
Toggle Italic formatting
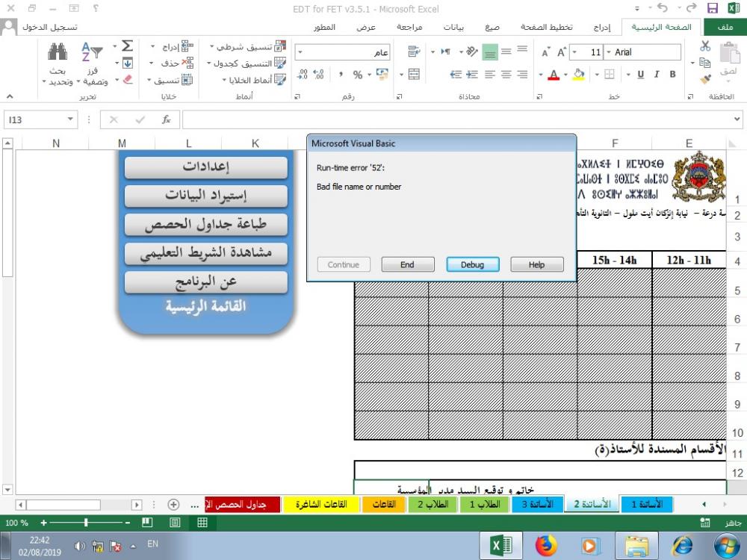click(x=657, y=74)
